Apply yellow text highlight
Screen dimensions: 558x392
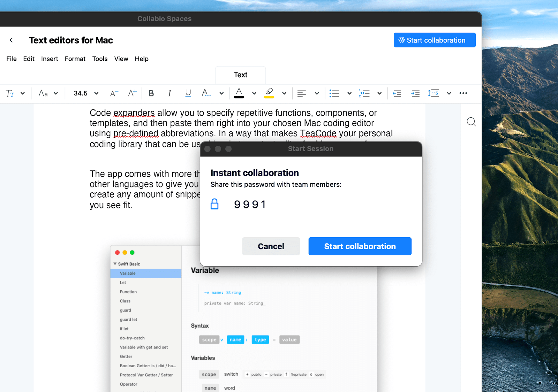point(269,93)
